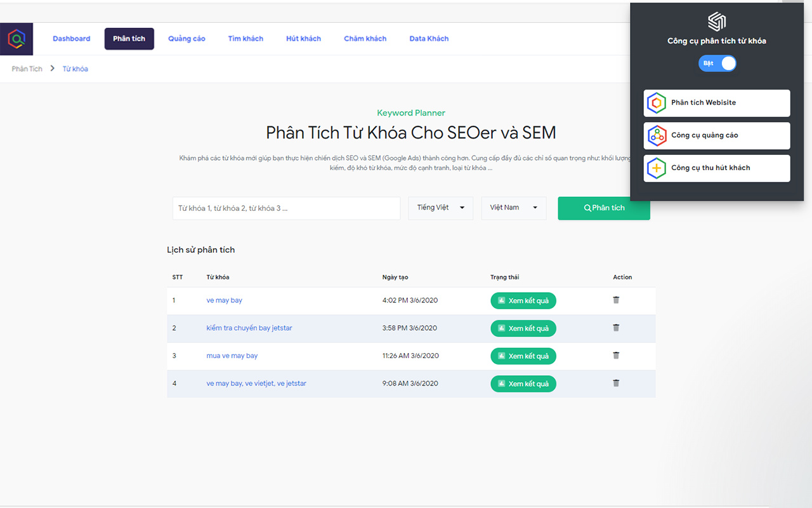Open the Công cụ thu hút khách button

tap(717, 168)
